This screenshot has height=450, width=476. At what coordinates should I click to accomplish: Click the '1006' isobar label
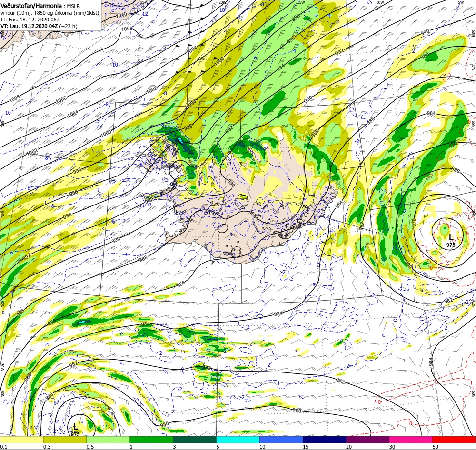click(x=61, y=99)
